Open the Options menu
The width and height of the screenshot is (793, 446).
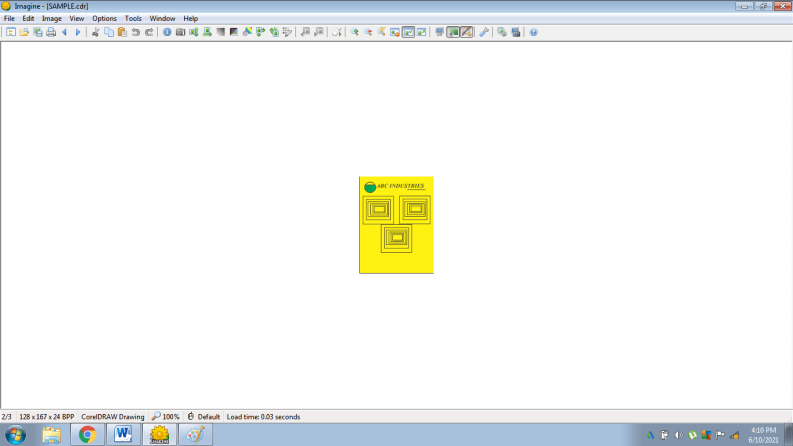tap(104, 19)
